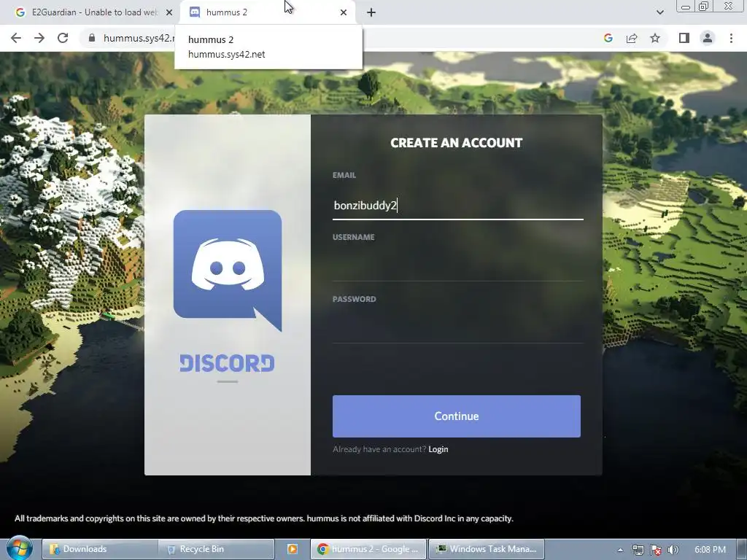Image resolution: width=747 pixels, height=560 pixels.
Task: Show hidden system tray icons
Action: pyautogui.click(x=620, y=550)
